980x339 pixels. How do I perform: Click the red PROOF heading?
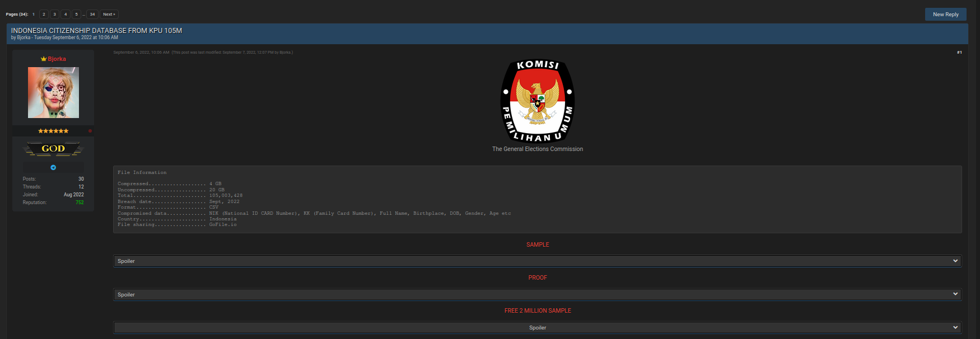pos(538,277)
